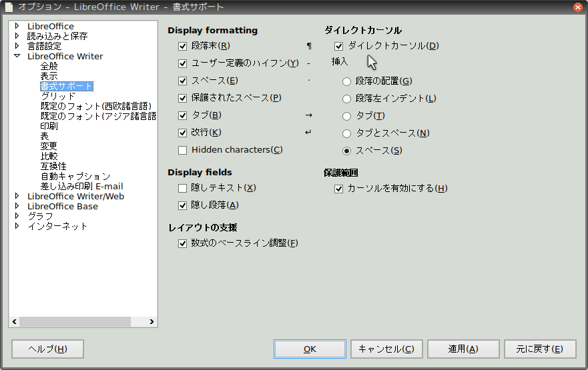588x370 pixels.
Task: Open 既定のフォント(アジア諸言語) page
Action: [98, 117]
